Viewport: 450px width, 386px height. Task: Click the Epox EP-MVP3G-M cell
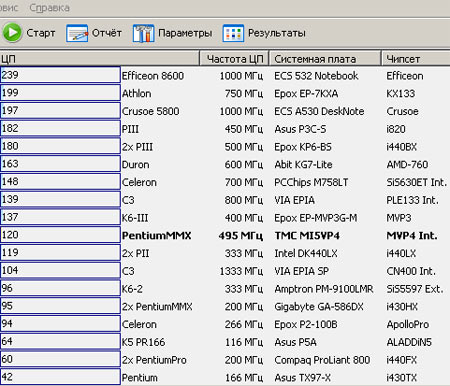(316, 218)
